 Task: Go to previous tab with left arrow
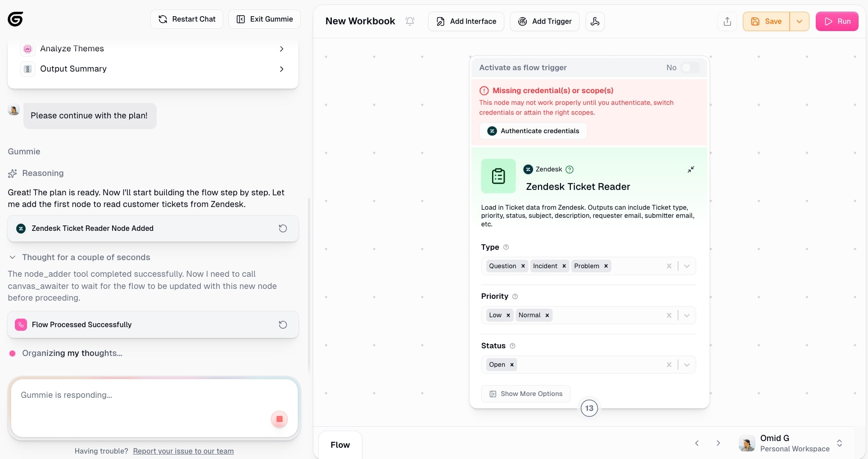[x=697, y=443]
